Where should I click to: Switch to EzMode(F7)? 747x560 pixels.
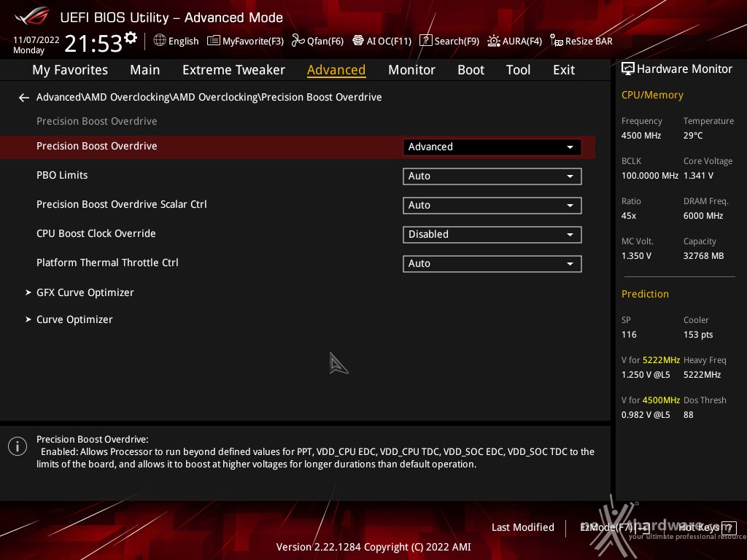point(614,528)
